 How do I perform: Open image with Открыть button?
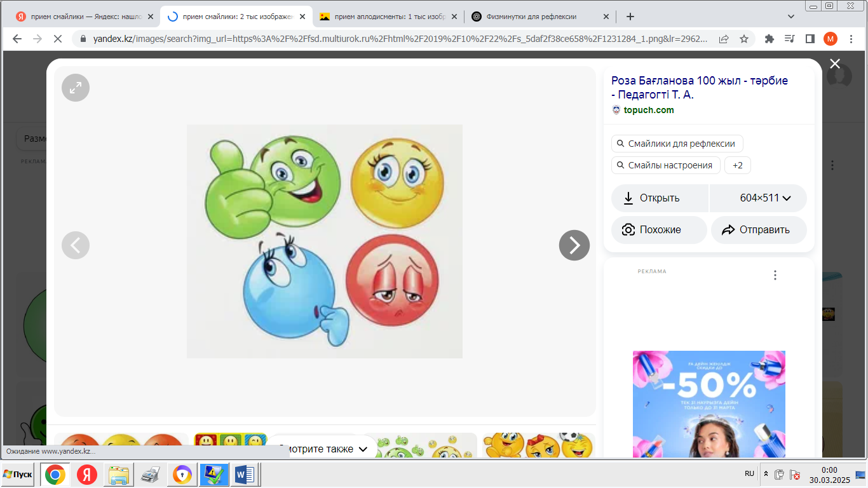(659, 198)
